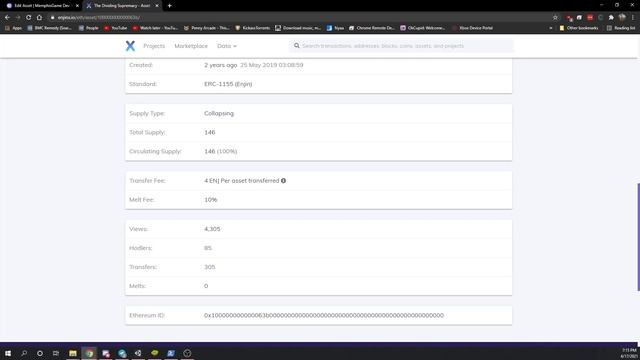640x360 pixels.
Task: Click the browser address bar
Action: coord(302,18)
